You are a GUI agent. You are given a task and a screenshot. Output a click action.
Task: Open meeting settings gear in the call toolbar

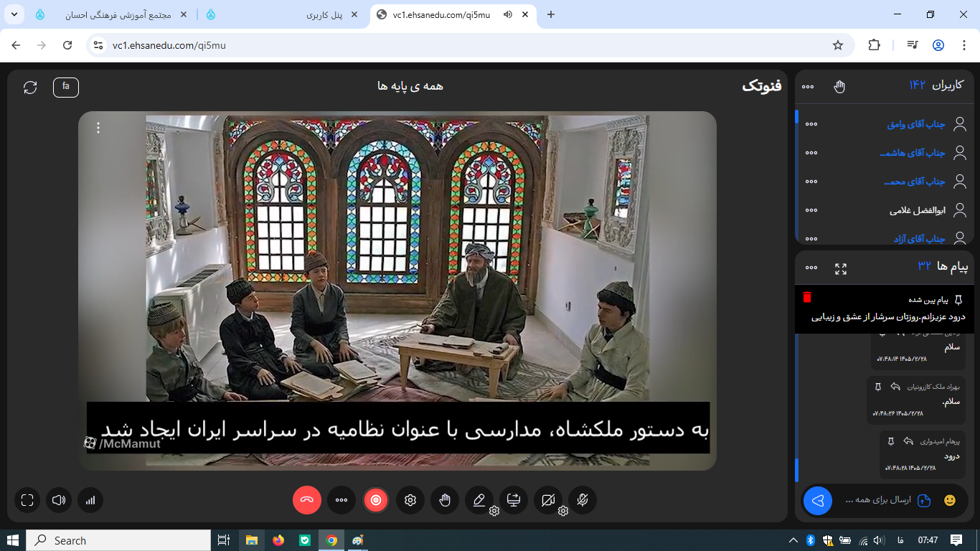(410, 500)
